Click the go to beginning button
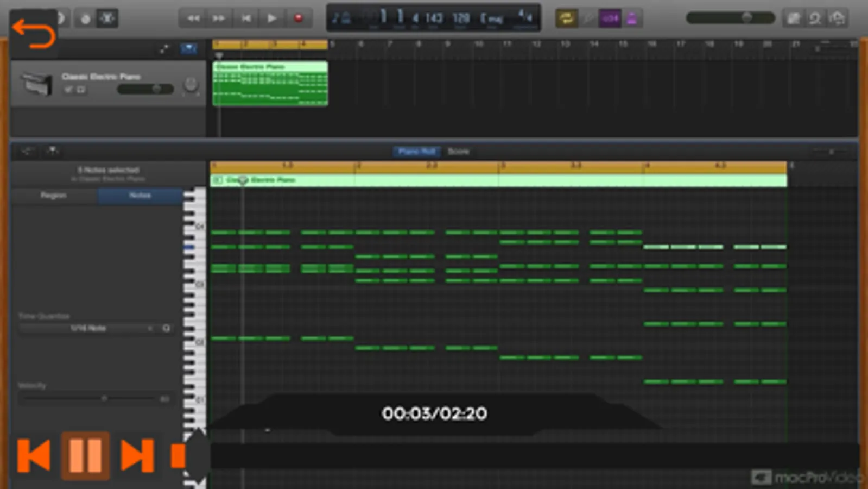The width and height of the screenshot is (868, 489). 246,18
